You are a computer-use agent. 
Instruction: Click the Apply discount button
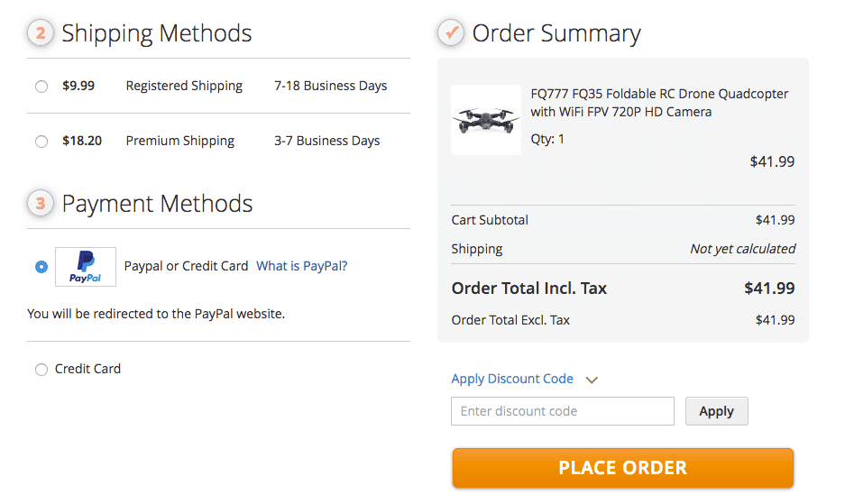coord(717,411)
